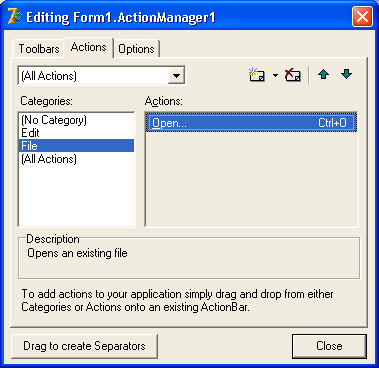Viewport: 379px width, 368px height.
Task: Open the New Action dropdown arrow
Action: tap(275, 75)
